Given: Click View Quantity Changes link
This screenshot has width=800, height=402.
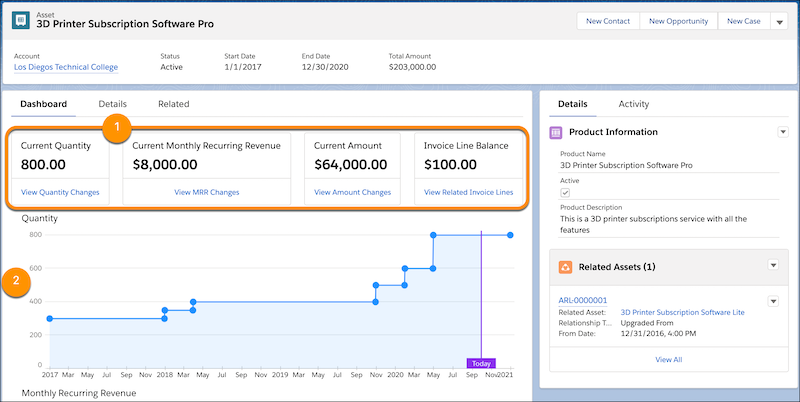Looking at the screenshot, I should point(60,192).
